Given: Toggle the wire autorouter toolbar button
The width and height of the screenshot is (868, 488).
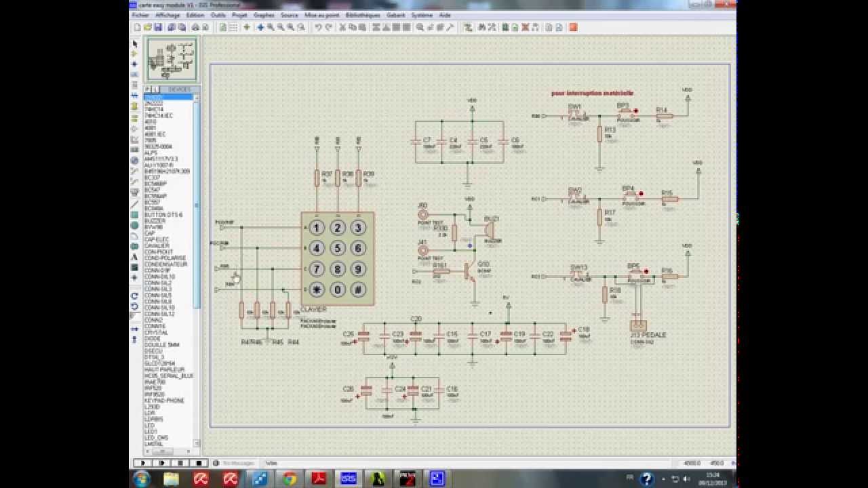Looking at the screenshot, I should [x=468, y=27].
